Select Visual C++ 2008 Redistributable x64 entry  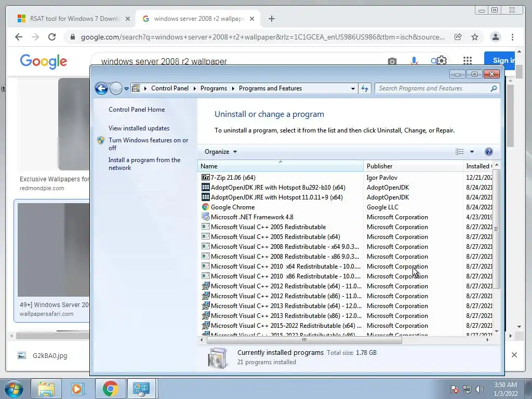click(x=285, y=246)
